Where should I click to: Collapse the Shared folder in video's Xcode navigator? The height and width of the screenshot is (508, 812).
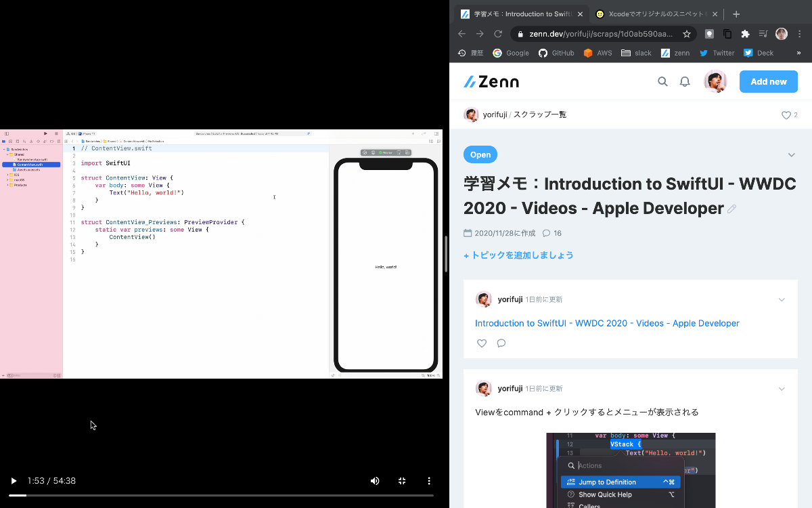[x=8, y=154]
